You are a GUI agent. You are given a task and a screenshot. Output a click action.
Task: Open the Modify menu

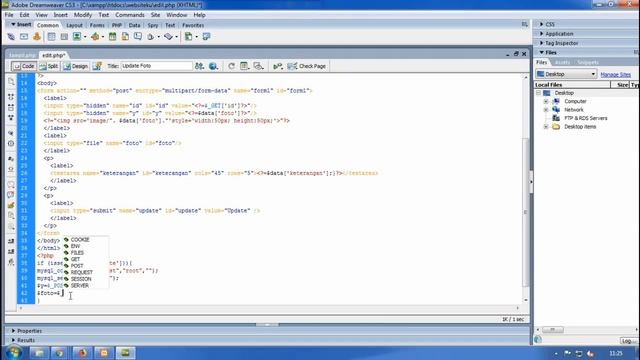[82, 15]
